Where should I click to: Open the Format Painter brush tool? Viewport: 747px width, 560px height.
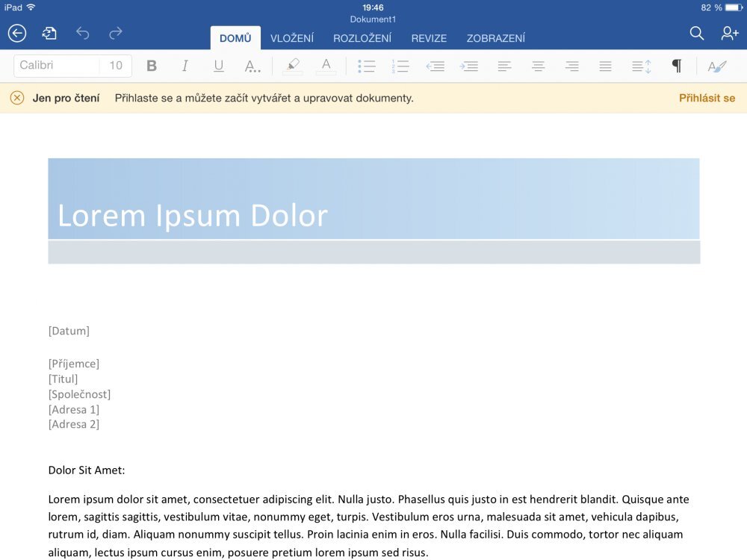click(716, 66)
